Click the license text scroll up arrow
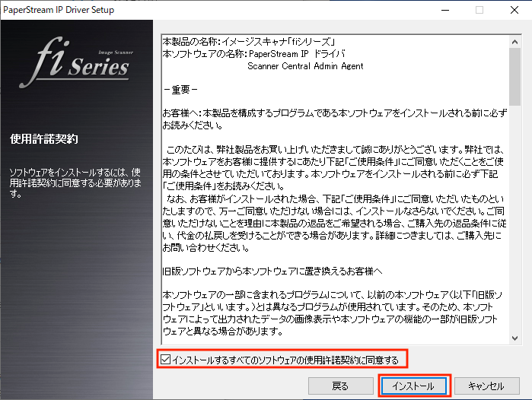This screenshot has height=400, width=532. pyautogui.click(x=514, y=42)
